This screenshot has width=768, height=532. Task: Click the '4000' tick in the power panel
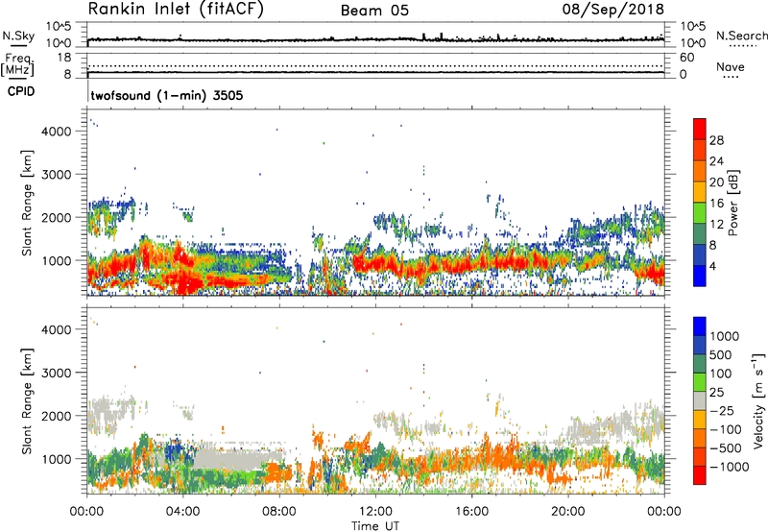(x=57, y=132)
